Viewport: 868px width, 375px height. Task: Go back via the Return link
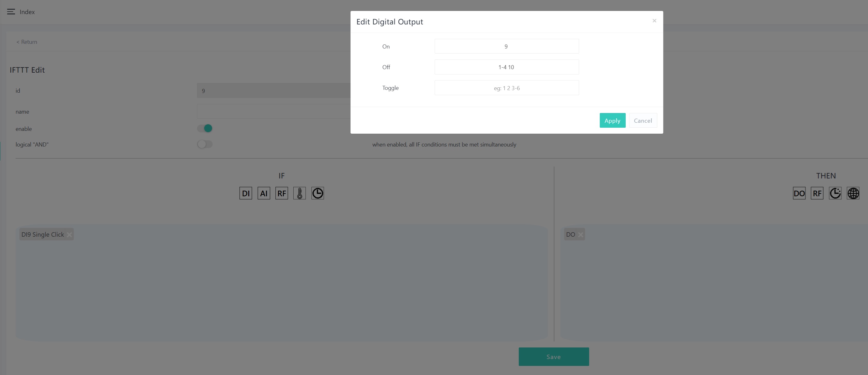(27, 42)
